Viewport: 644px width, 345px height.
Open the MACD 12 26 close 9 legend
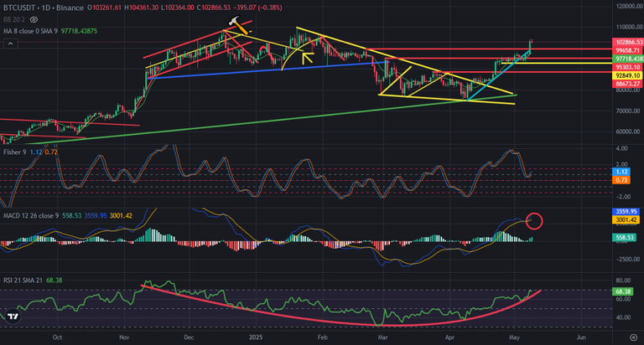[31, 216]
